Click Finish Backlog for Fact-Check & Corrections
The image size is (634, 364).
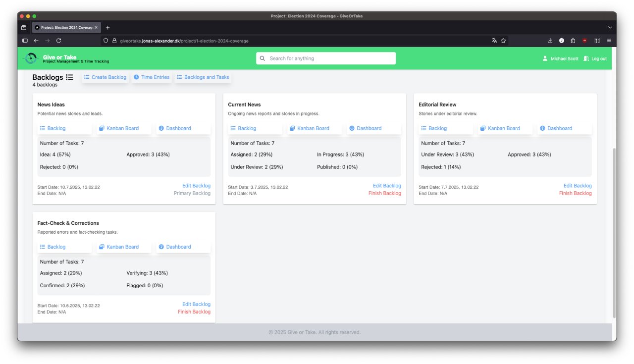pos(194,312)
